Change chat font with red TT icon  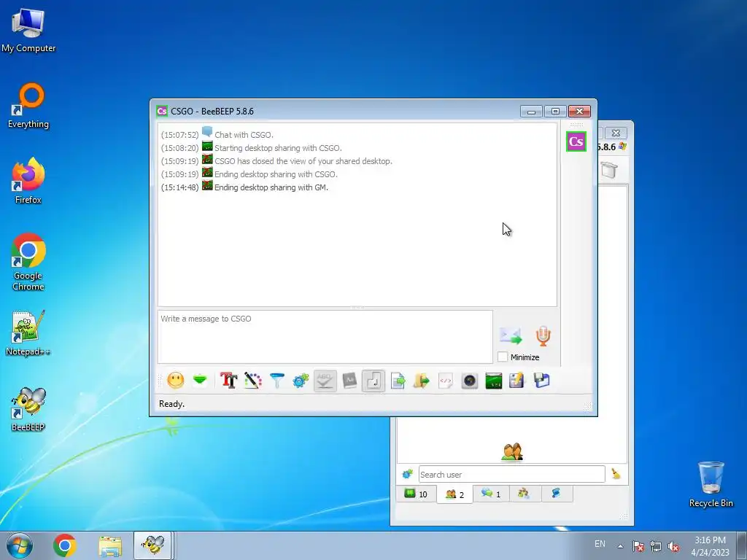click(x=228, y=381)
